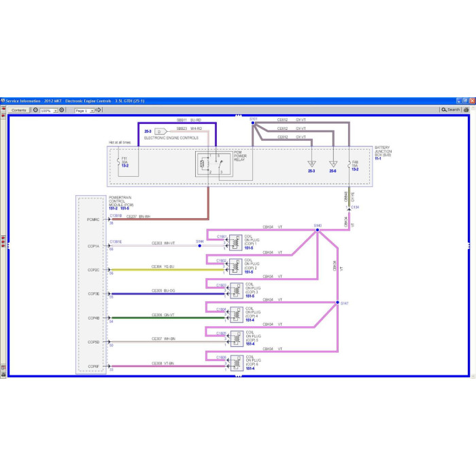Go to next page with arrow icon

pyautogui.click(x=98, y=110)
